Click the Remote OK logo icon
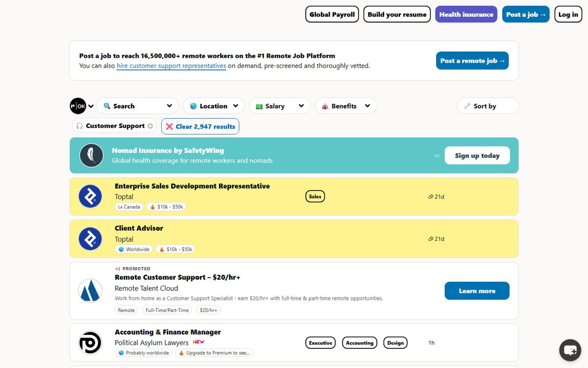This screenshot has width=588, height=368. point(78,106)
